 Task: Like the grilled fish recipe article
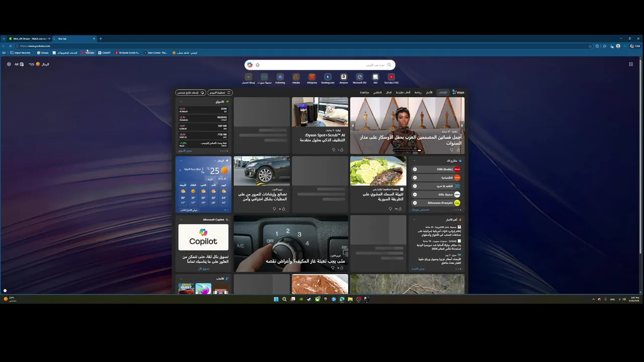point(400,209)
